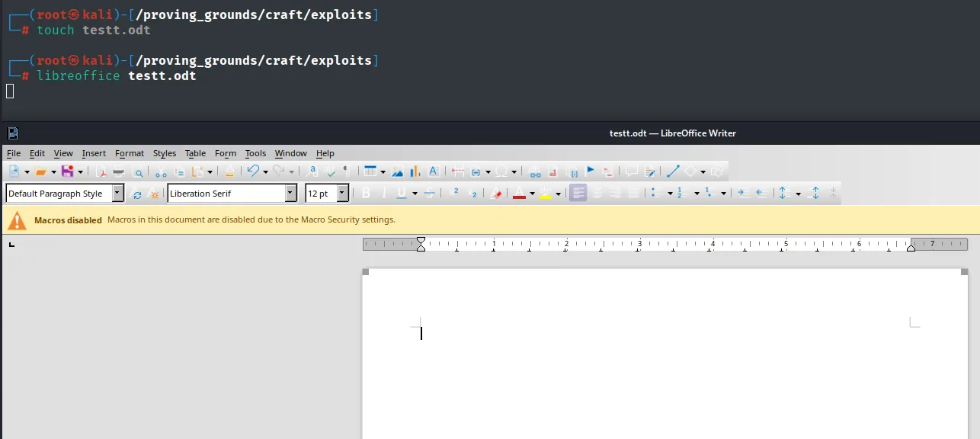Viewport: 980px width, 439px height.
Task: Click the Macros disabled warning text
Action: click(x=68, y=219)
